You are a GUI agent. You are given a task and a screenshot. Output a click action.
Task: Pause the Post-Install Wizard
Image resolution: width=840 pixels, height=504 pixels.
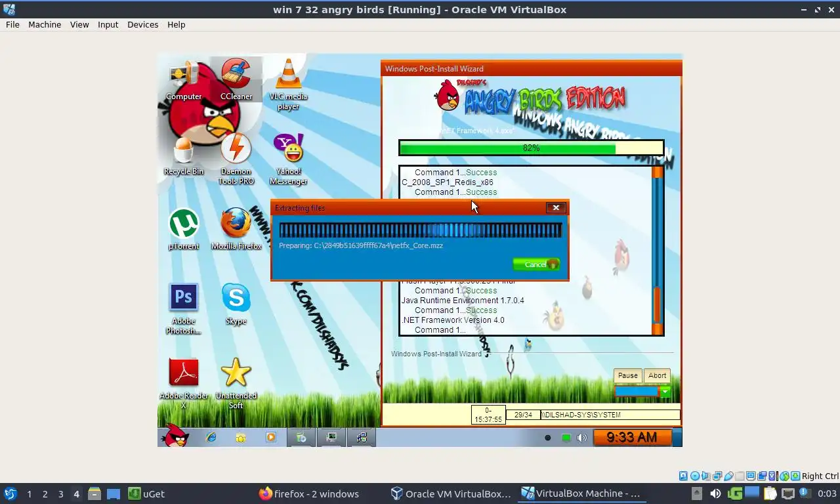tap(627, 375)
